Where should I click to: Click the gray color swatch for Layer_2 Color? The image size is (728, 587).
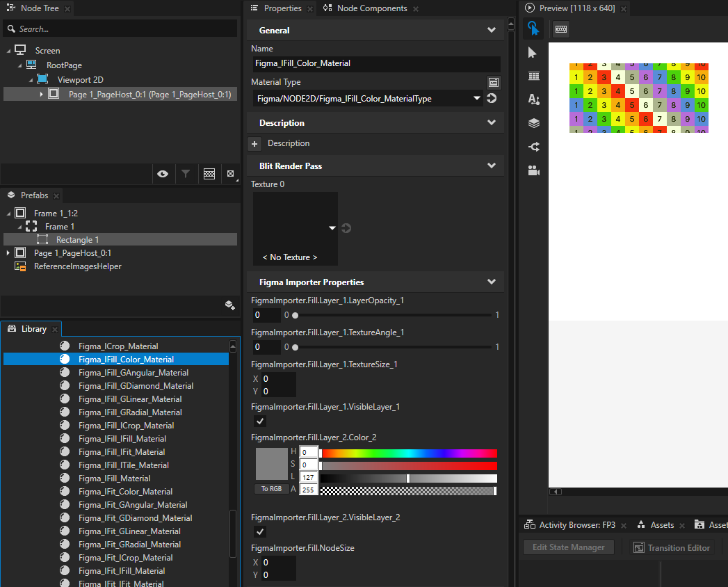pos(271,463)
